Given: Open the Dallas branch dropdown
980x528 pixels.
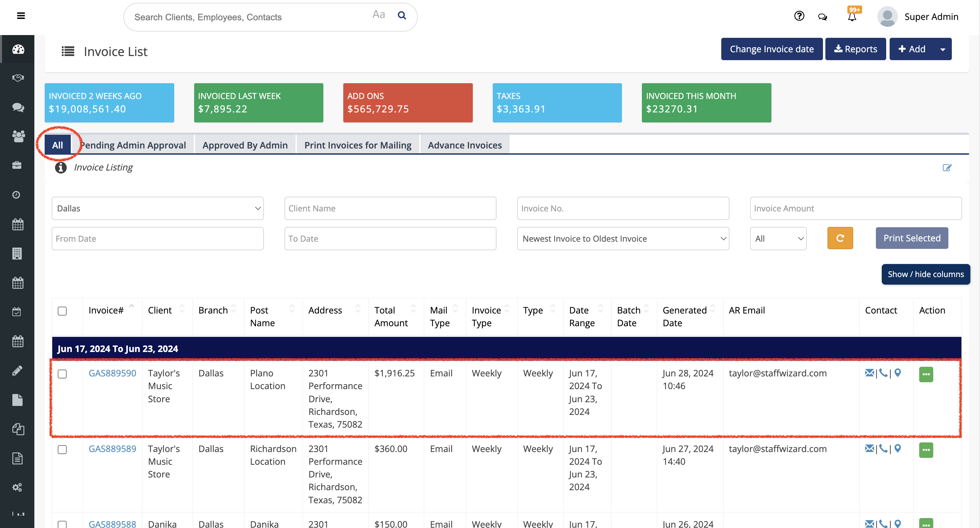Looking at the screenshot, I should [157, 208].
